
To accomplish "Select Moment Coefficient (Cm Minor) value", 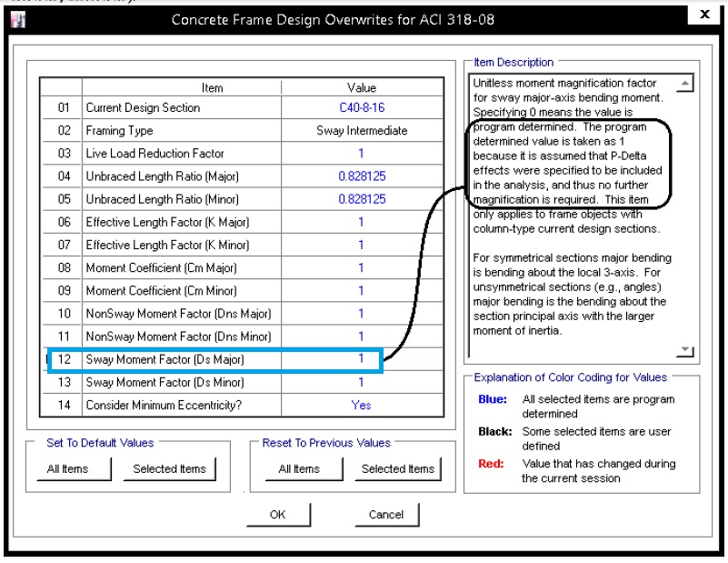I will coord(362,291).
